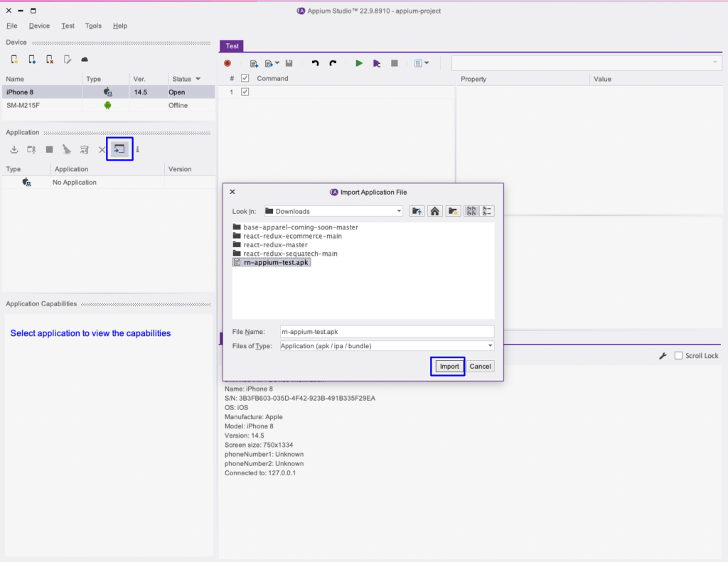The height and width of the screenshot is (562, 728).
Task: Click the Value column header
Action: [656, 79]
